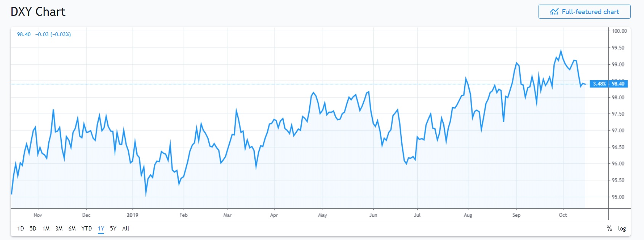The height and width of the screenshot is (240, 644).
Task: Click the chart icon in Full-featured chart button
Action: 554,12
